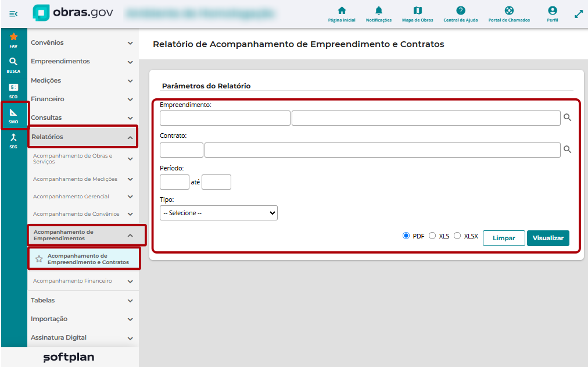Expand Medições menu chevron

click(x=130, y=81)
